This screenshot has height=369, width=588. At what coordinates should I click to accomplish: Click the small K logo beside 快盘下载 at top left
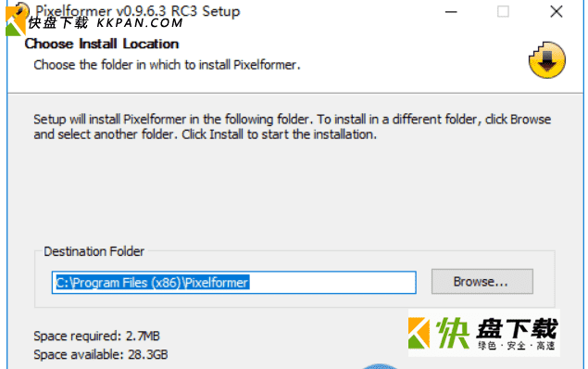pos(15,21)
